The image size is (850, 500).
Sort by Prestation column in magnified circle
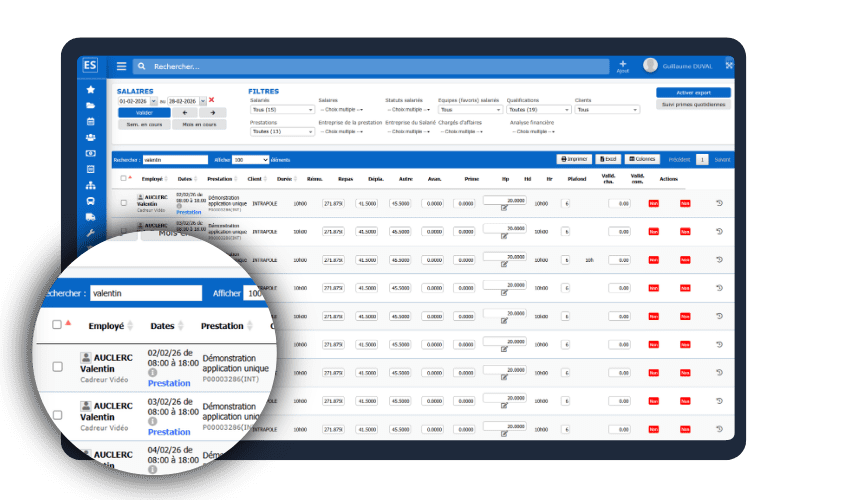(x=227, y=326)
